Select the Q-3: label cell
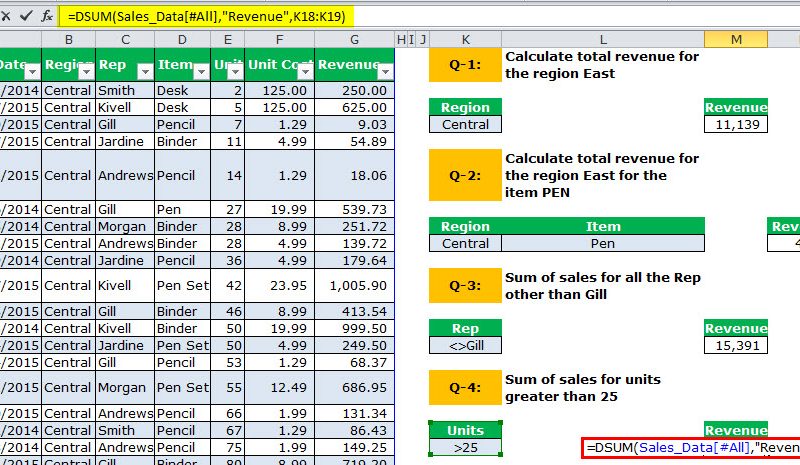The image size is (800, 465). click(465, 285)
